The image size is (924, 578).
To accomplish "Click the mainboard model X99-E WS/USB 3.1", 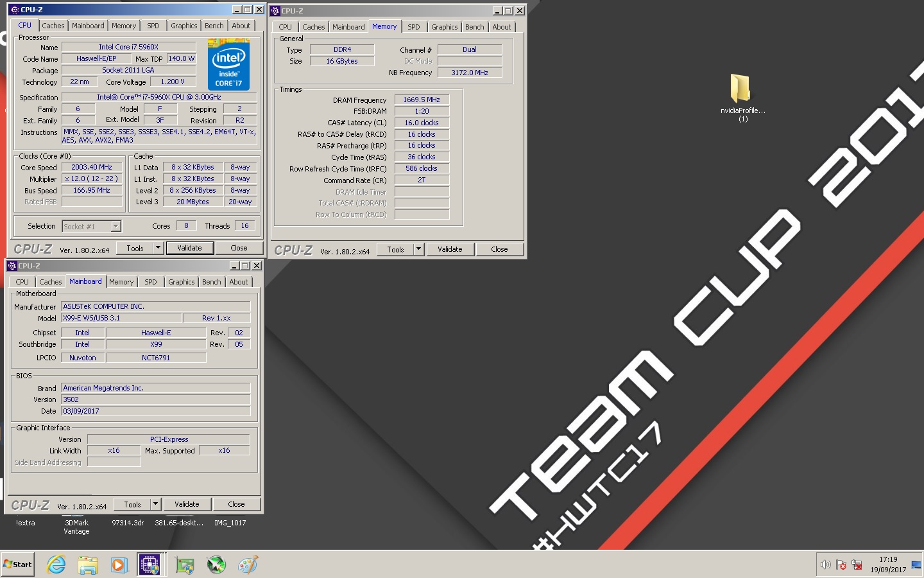I will click(x=121, y=318).
